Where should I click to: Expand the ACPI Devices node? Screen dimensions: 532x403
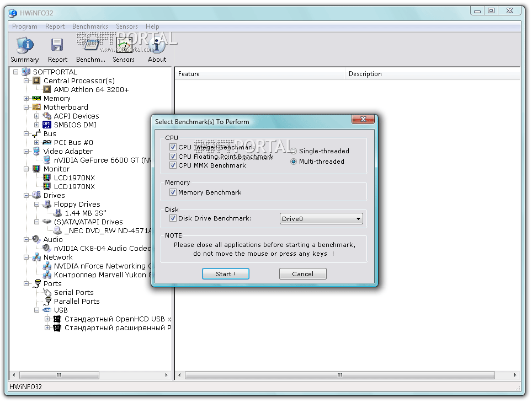click(x=36, y=116)
